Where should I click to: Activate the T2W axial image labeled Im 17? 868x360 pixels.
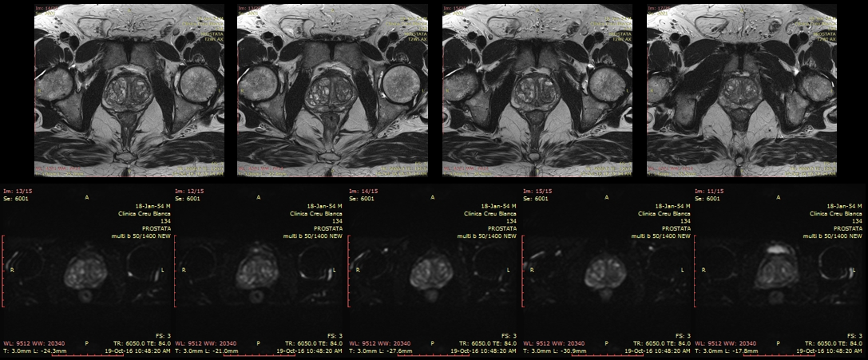pos(741,89)
